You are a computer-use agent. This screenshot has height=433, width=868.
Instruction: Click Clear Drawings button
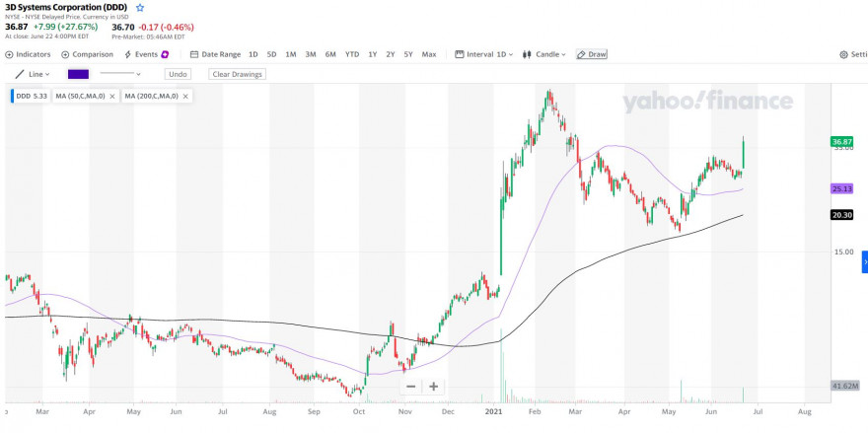pyautogui.click(x=237, y=74)
